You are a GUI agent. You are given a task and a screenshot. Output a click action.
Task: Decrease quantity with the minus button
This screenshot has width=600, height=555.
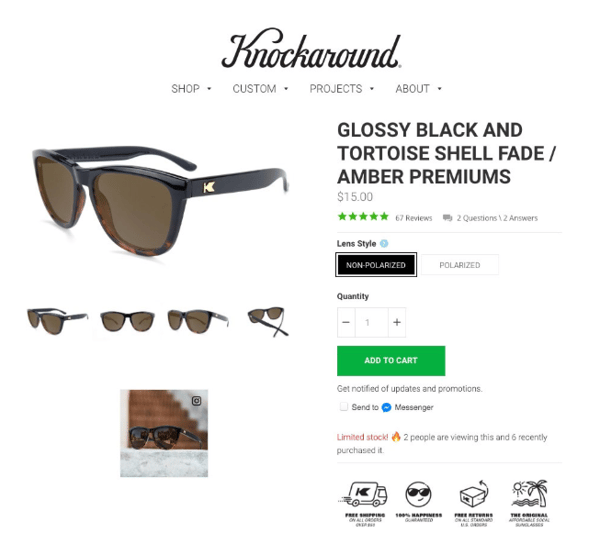pos(346,322)
